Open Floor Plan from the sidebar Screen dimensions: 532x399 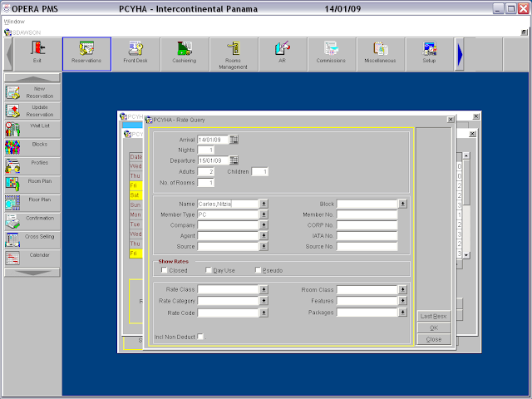pos(32,203)
